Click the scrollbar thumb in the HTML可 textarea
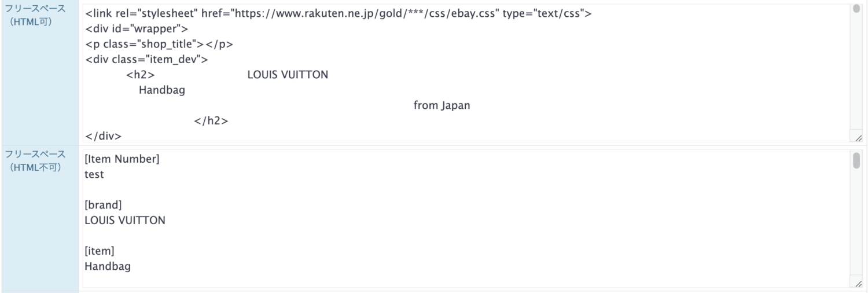The width and height of the screenshot is (868, 293). click(856, 9)
